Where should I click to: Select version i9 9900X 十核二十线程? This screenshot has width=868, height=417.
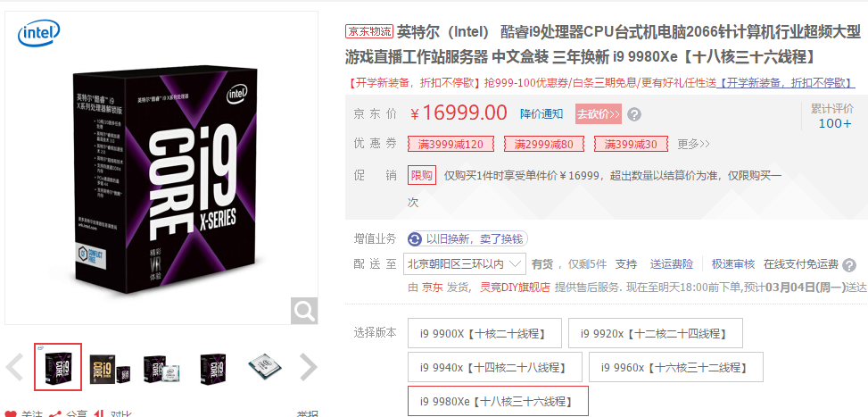click(x=484, y=333)
